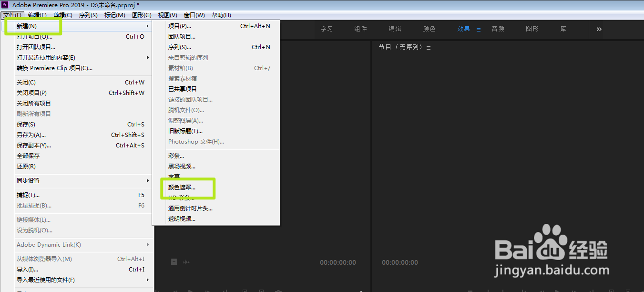The image size is (644, 292).
Task: Switch to the 图形 workspace tab
Action: click(532, 29)
